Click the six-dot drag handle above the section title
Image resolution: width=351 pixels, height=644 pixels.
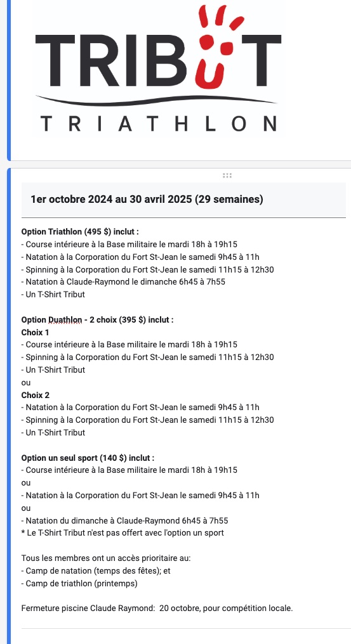pyautogui.click(x=227, y=176)
